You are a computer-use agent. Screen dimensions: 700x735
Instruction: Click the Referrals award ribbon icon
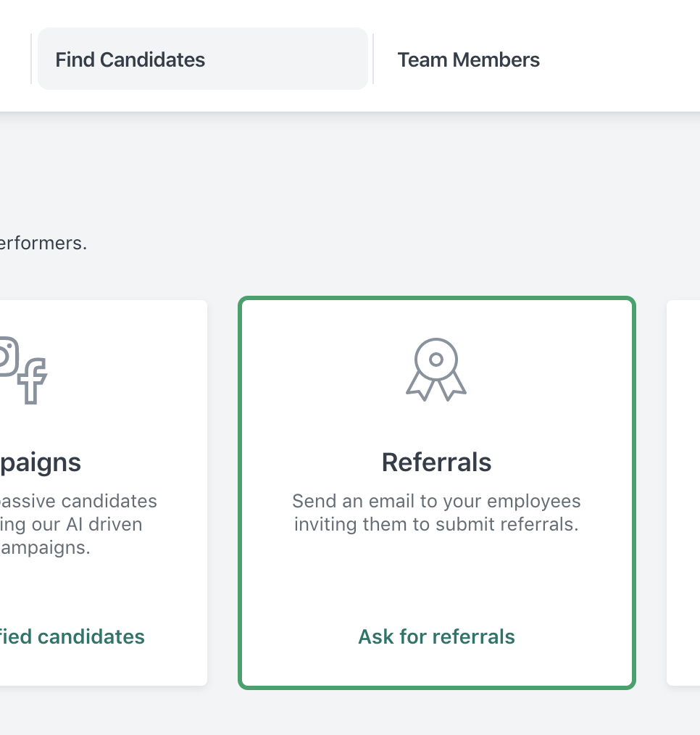tap(436, 370)
